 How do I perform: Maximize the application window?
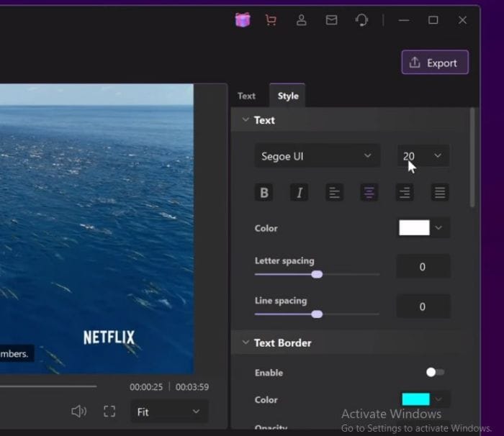[433, 20]
